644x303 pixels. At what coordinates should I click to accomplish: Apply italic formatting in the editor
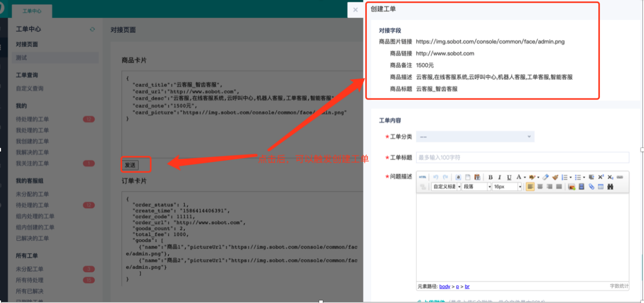click(x=499, y=177)
